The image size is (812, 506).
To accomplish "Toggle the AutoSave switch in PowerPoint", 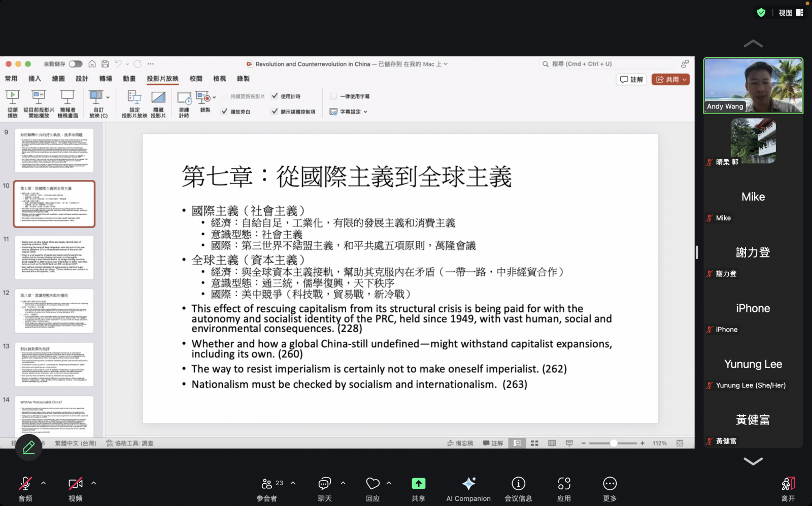I will click(76, 64).
